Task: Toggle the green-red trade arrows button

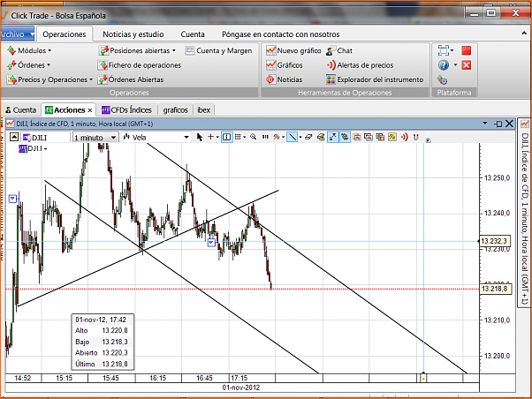Action: point(345,137)
